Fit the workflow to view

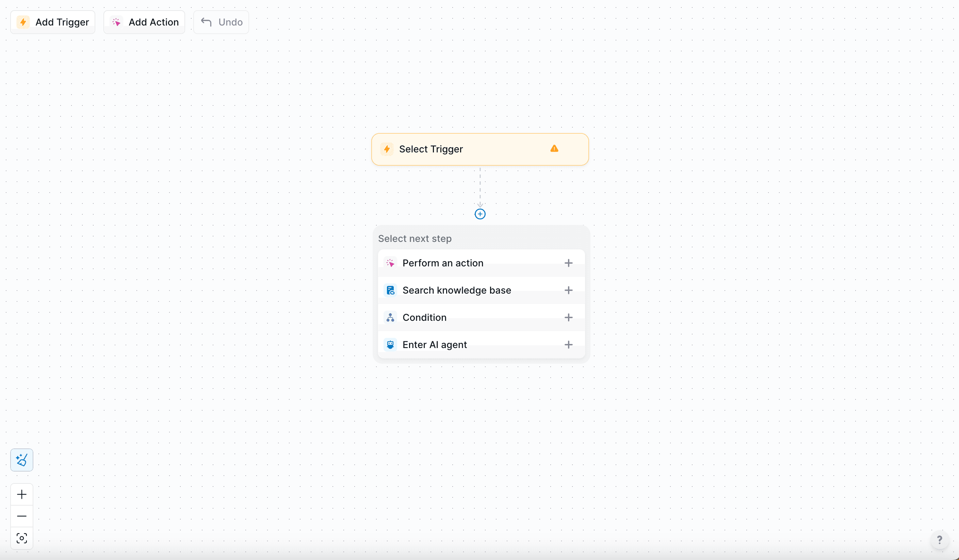tap(22, 538)
